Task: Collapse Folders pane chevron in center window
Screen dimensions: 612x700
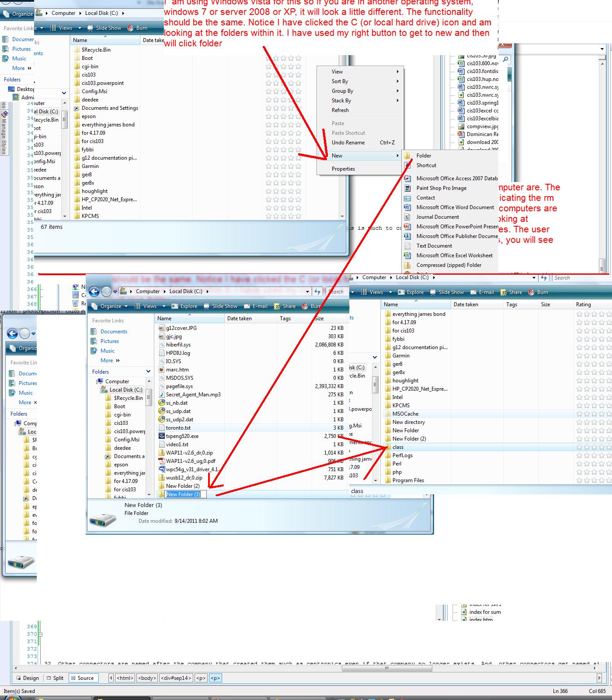Action: 148,371
